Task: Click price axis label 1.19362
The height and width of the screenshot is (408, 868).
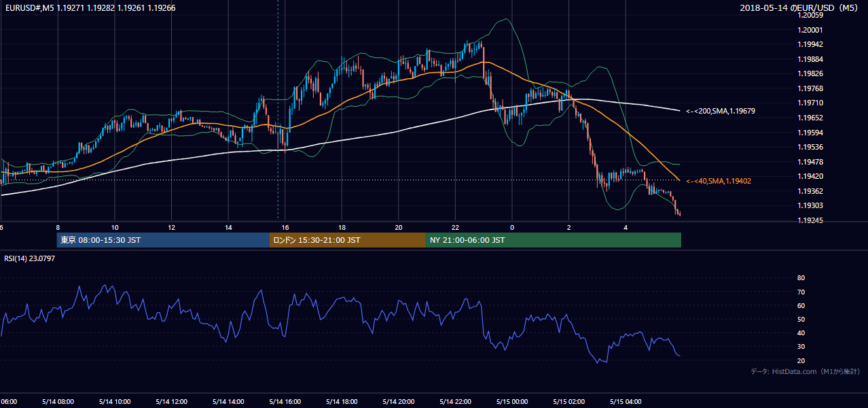Action: 811,191
